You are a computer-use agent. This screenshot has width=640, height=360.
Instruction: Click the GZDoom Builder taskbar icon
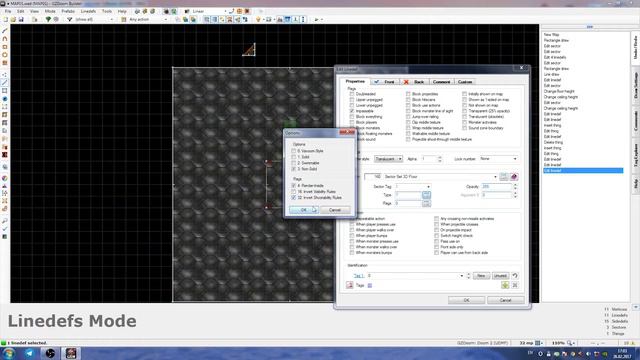pos(71,353)
